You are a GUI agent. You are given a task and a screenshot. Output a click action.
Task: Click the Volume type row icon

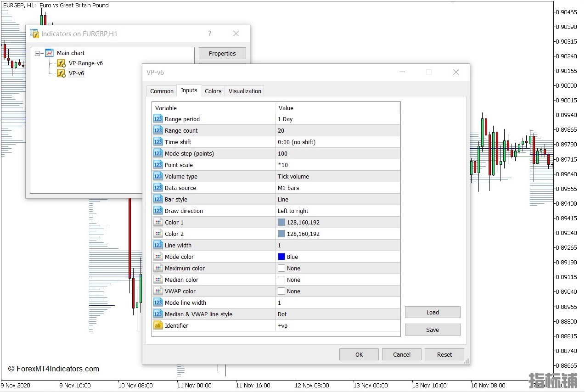coord(158,176)
